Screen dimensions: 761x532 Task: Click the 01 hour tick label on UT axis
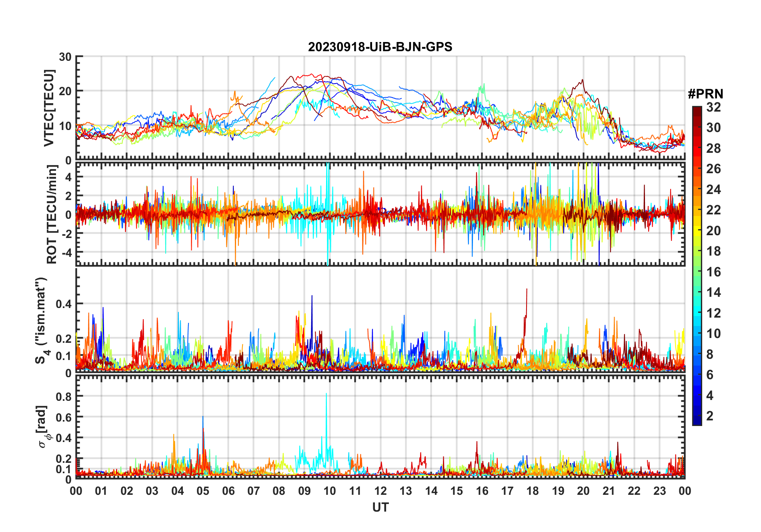click(x=101, y=491)
